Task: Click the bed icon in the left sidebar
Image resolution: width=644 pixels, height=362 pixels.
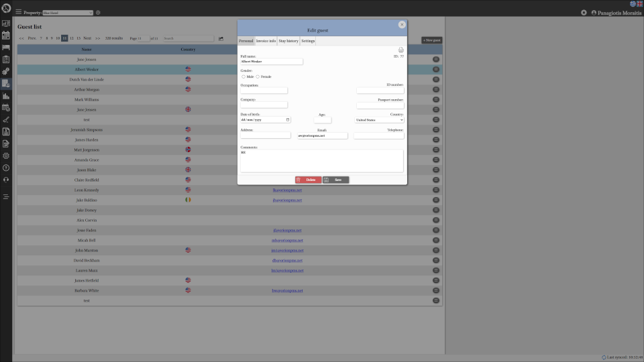Action: coord(6,47)
